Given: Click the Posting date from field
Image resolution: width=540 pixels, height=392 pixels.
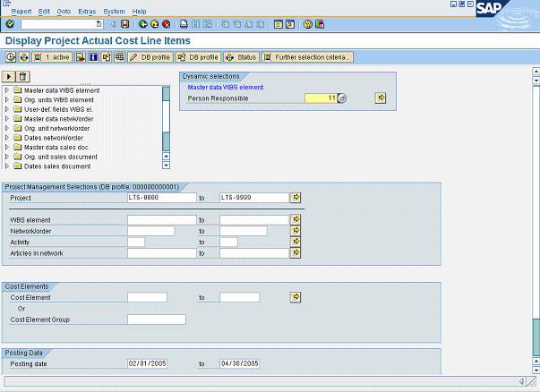Looking at the screenshot, I should [x=148, y=363].
